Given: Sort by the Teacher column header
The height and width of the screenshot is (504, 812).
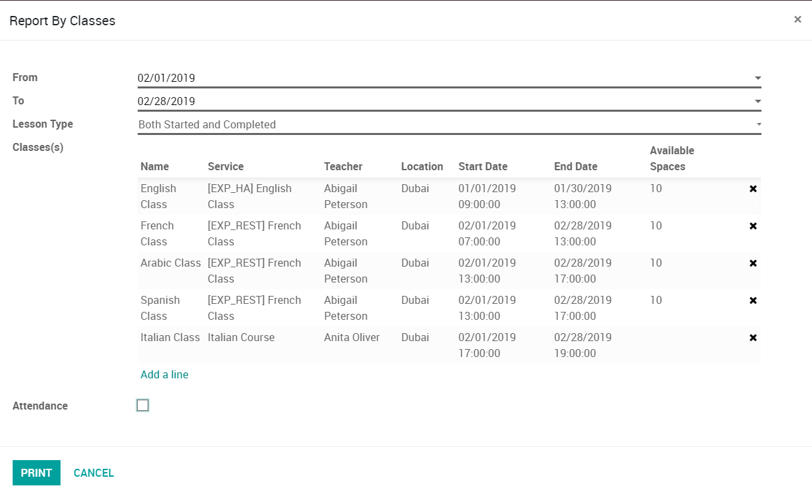Looking at the screenshot, I should pos(343,167).
